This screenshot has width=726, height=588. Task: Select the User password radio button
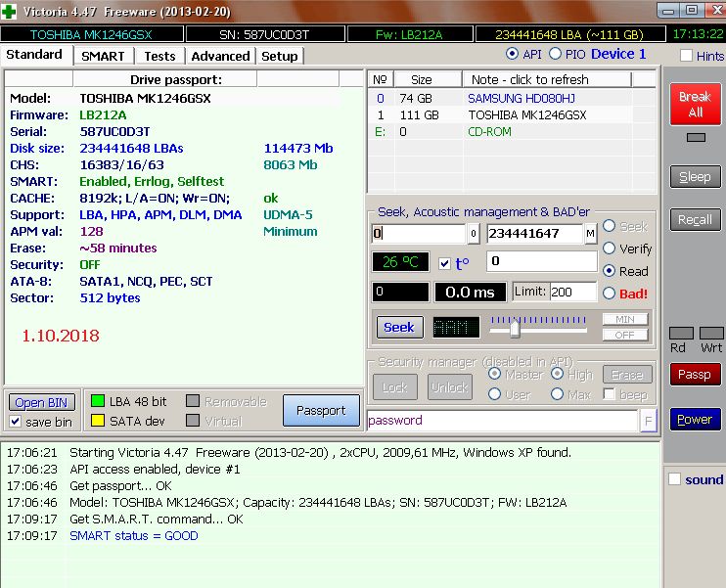(x=494, y=394)
